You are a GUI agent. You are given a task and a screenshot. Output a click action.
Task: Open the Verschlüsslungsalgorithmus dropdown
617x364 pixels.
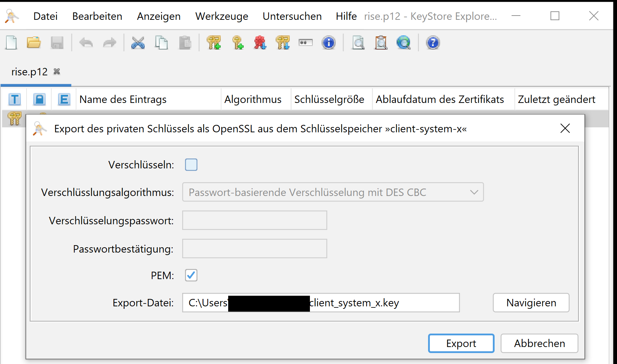[x=333, y=192]
